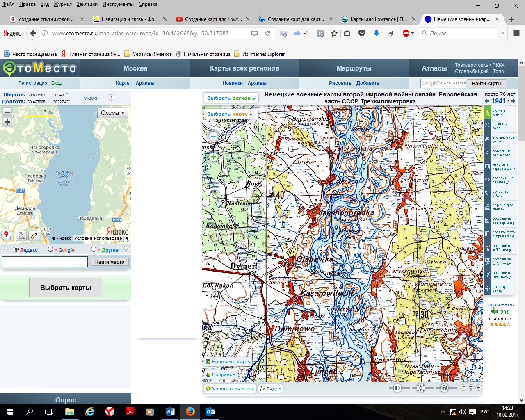Select the Яндекс map source radio button
Viewport: 525px width, 420px height.
coord(16,249)
